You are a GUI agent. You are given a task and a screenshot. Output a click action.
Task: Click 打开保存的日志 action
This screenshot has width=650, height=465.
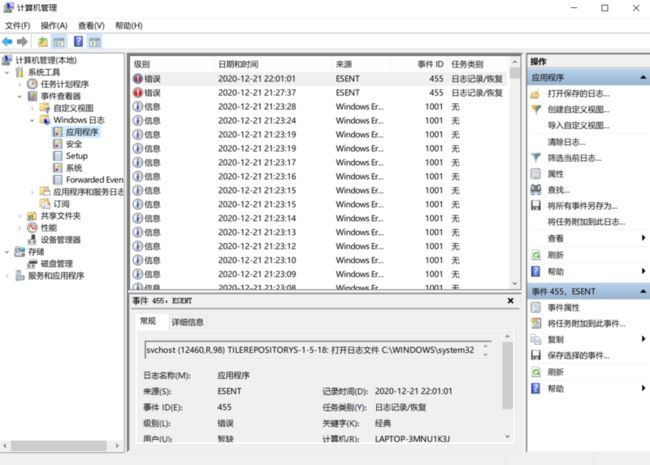[578, 94]
